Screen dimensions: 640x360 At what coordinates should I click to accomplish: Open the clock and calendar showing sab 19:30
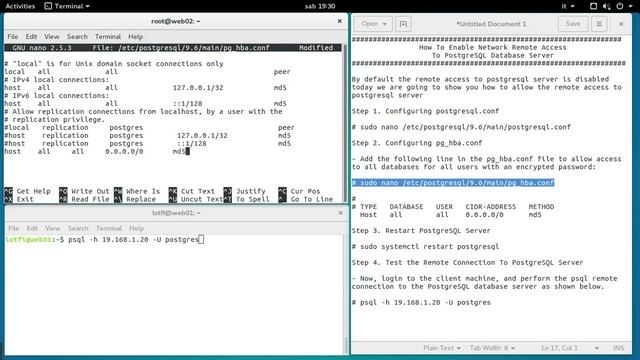(x=320, y=6)
